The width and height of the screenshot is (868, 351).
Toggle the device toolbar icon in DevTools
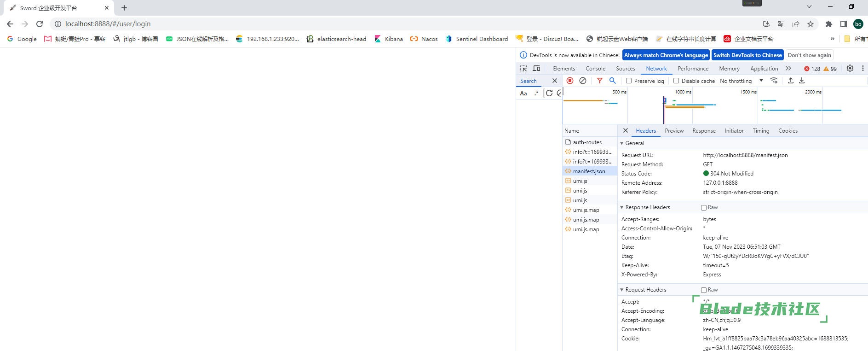tap(536, 68)
